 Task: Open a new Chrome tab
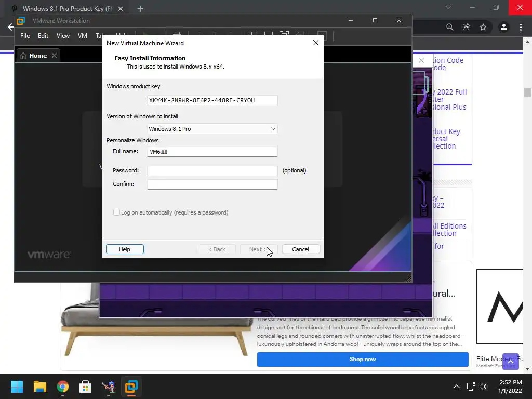(140, 9)
